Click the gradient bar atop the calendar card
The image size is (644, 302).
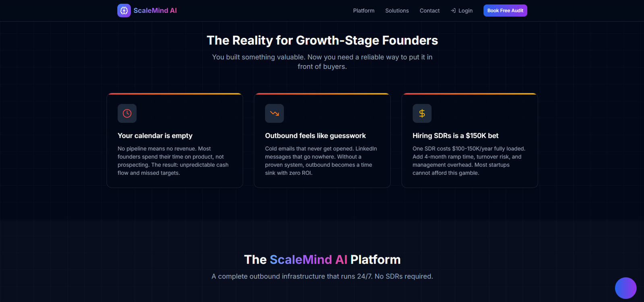coord(174,93)
